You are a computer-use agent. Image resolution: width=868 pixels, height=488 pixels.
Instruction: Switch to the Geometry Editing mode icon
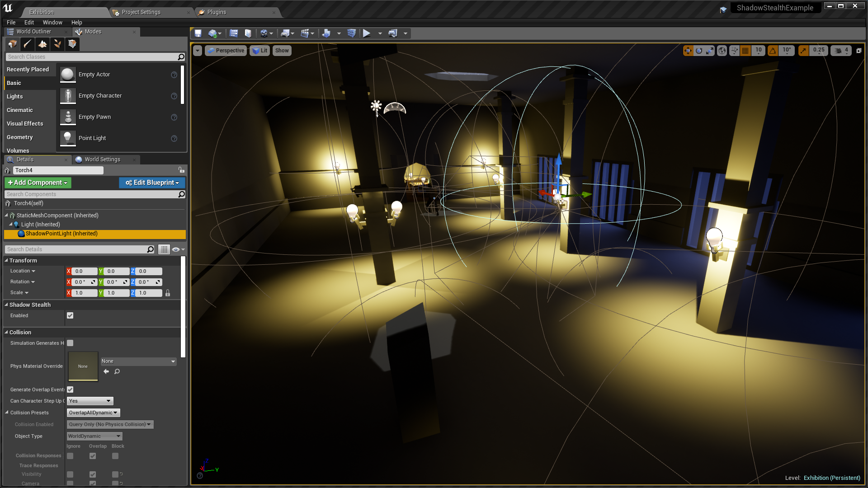72,44
